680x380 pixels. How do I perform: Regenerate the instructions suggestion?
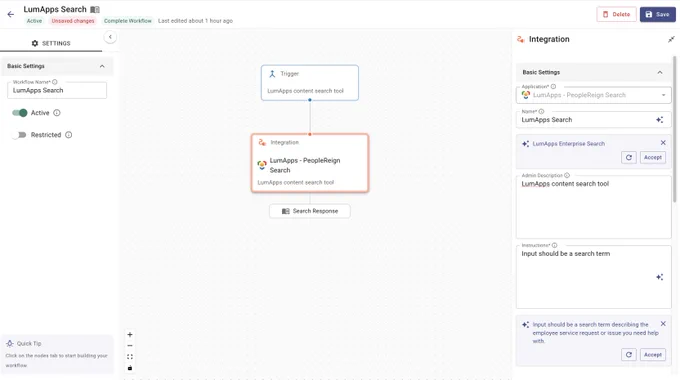[629, 355]
